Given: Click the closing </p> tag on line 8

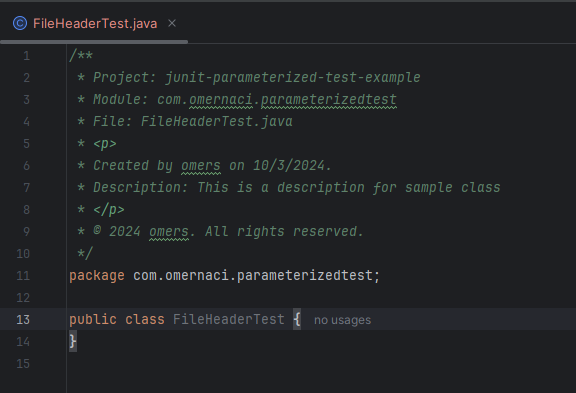Looking at the screenshot, I should click(109, 210).
